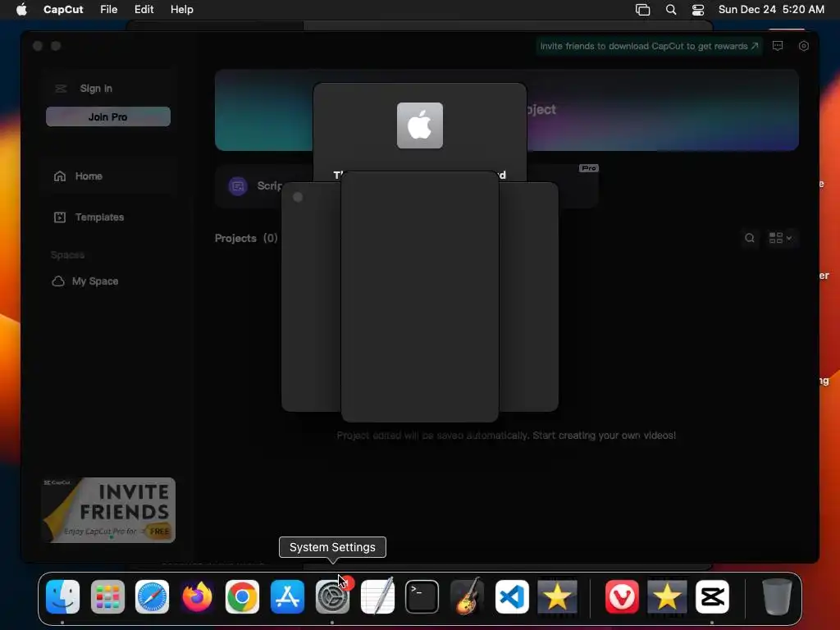
Task: Click the Apple logo in the dialog
Action: pos(420,126)
